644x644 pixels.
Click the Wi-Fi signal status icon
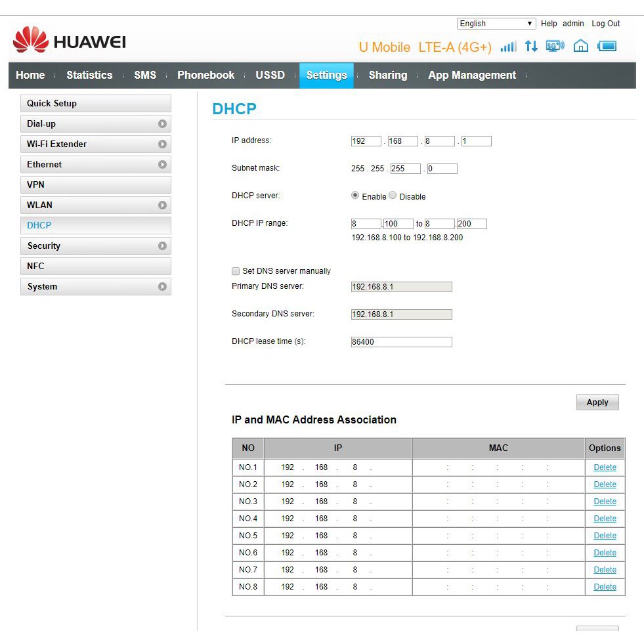click(555, 46)
